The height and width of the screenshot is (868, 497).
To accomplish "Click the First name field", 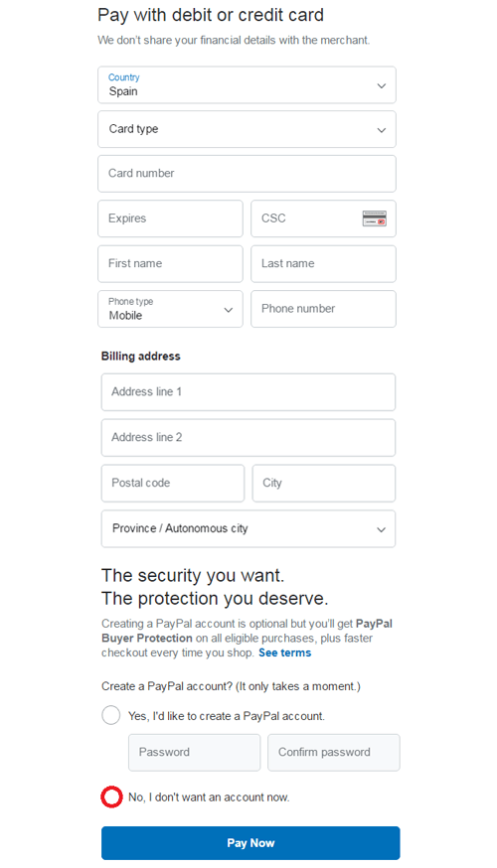I will (x=171, y=264).
